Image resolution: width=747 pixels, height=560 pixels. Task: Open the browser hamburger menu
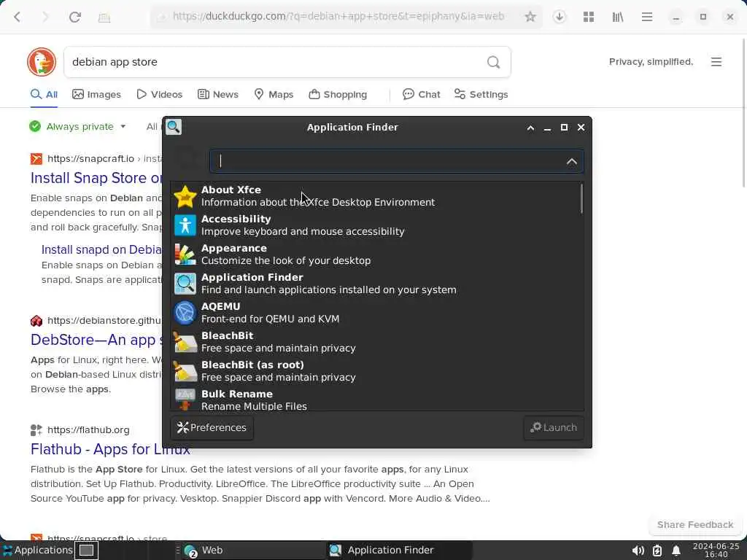pyautogui.click(x=646, y=17)
